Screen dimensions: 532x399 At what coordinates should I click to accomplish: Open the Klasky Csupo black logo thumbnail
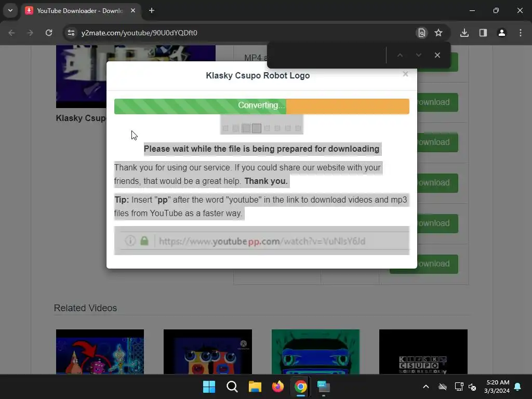[x=423, y=352]
